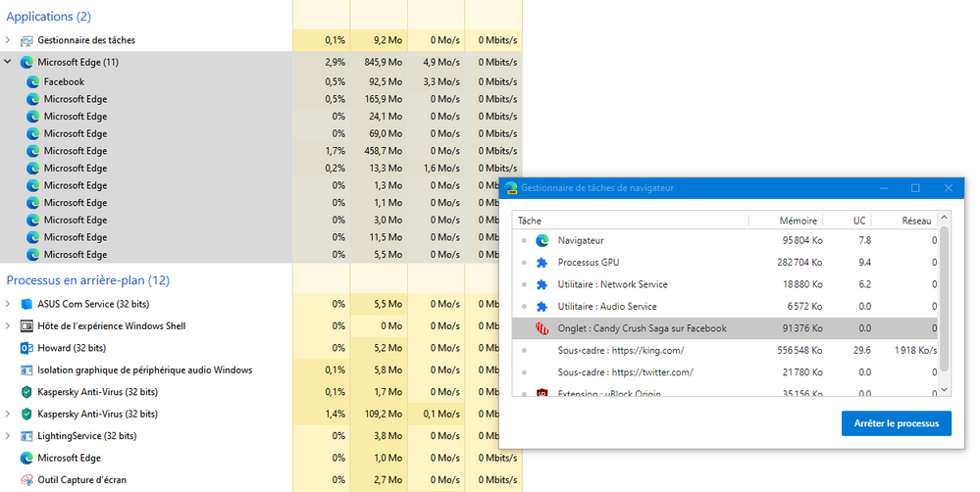The image size is (980, 492).
Task: Minimize the browser task manager window
Action: click(884, 188)
